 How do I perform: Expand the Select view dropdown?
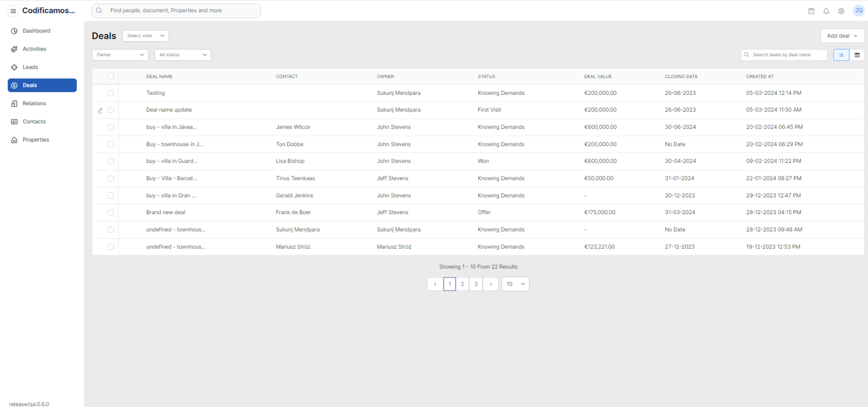145,36
